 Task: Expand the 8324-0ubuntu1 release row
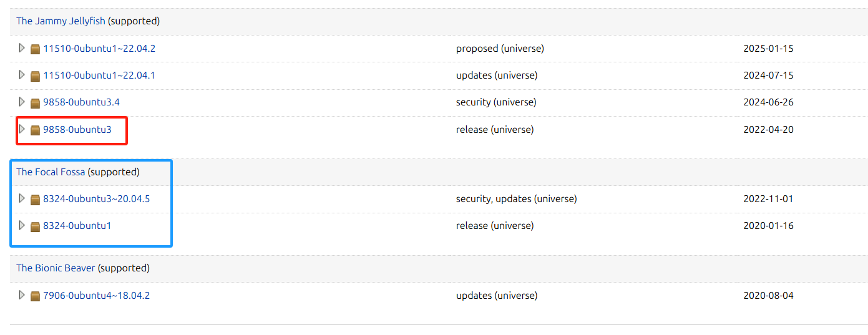tap(22, 225)
